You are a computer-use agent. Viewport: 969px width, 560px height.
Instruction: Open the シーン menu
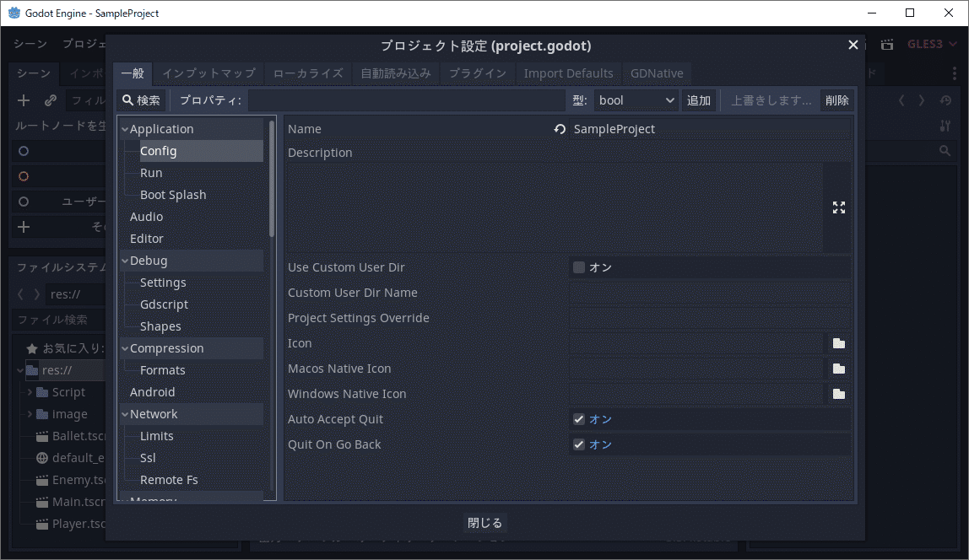click(30, 44)
